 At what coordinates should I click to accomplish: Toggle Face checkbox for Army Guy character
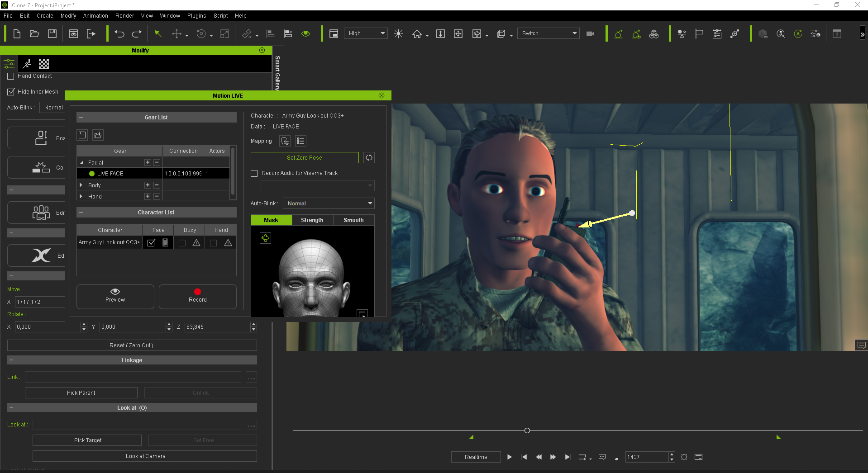(x=151, y=243)
